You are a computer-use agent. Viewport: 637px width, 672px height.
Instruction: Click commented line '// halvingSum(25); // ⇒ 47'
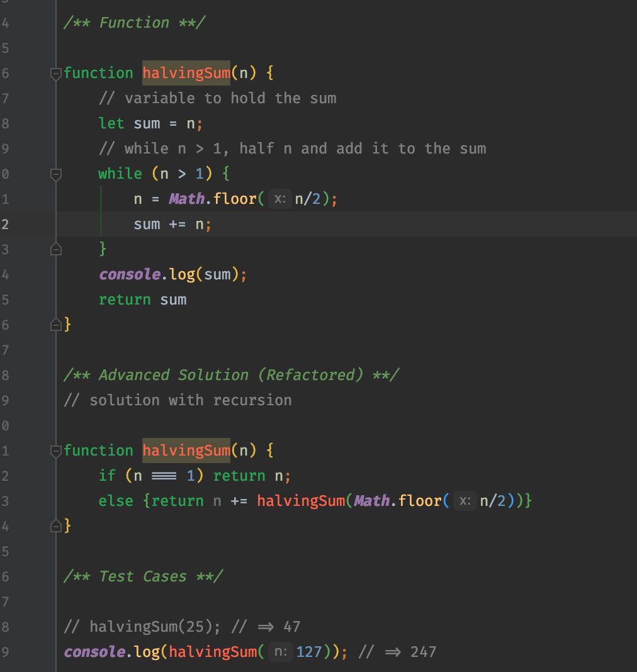coord(182,627)
